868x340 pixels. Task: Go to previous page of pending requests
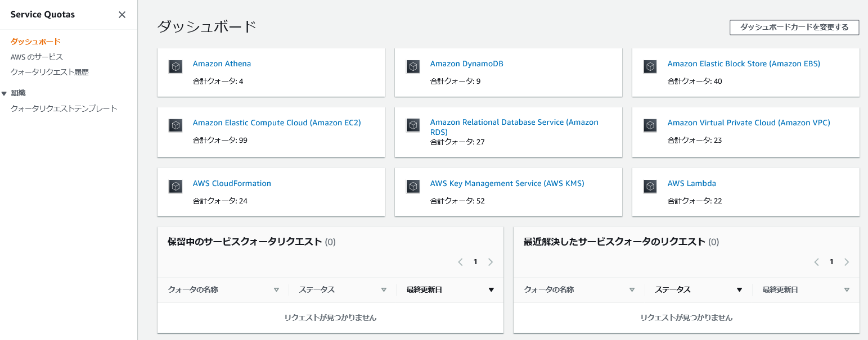click(460, 262)
